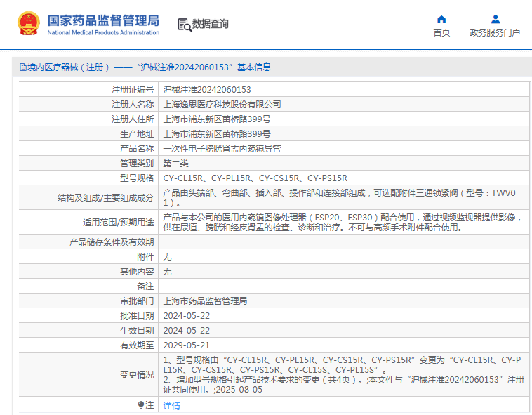Click expiry date 2029-05-21
The width and height of the screenshot is (532, 415).
point(187,345)
